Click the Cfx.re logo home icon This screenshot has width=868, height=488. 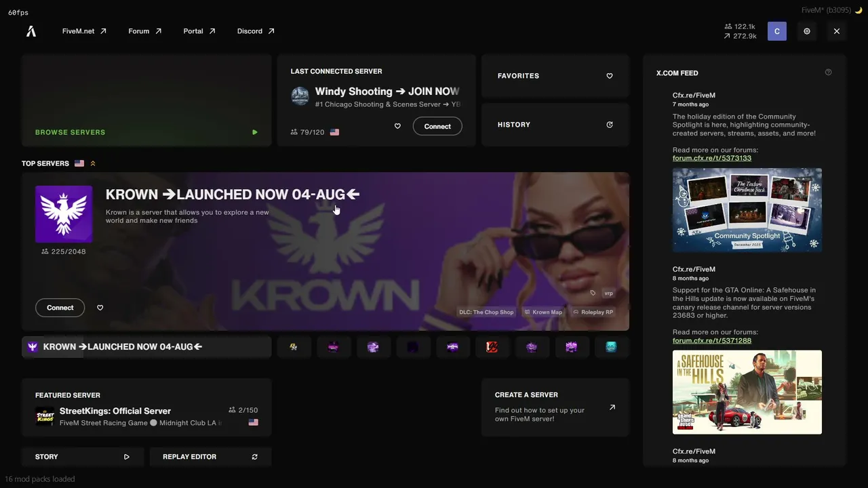coord(31,31)
